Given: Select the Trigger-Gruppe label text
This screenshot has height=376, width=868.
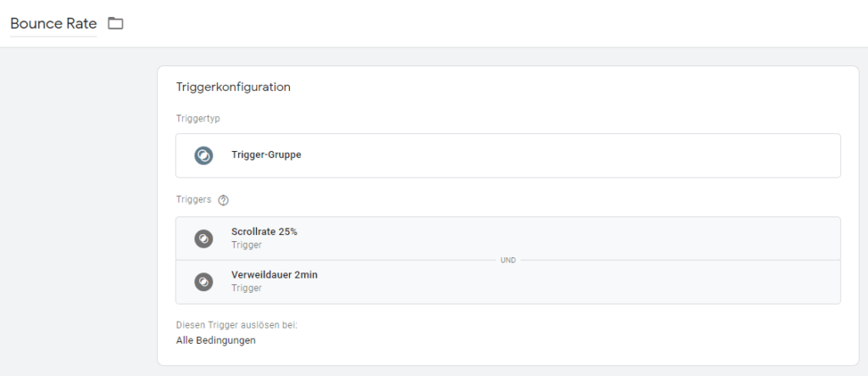Looking at the screenshot, I should click(266, 155).
